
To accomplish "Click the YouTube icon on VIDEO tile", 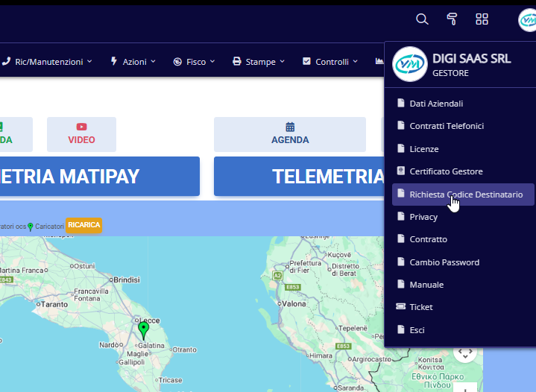I will point(81,127).
